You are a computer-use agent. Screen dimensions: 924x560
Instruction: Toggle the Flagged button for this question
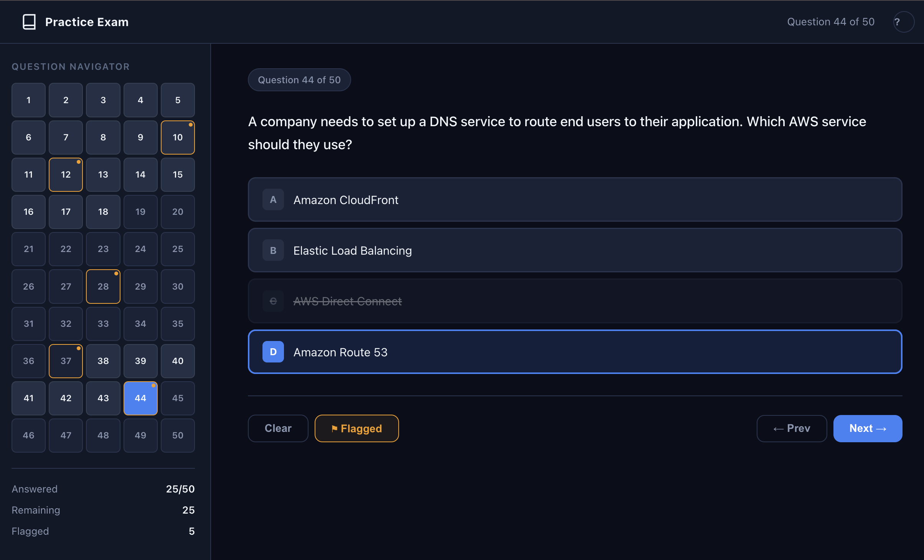pyautogui.click(x=357, y=428)
